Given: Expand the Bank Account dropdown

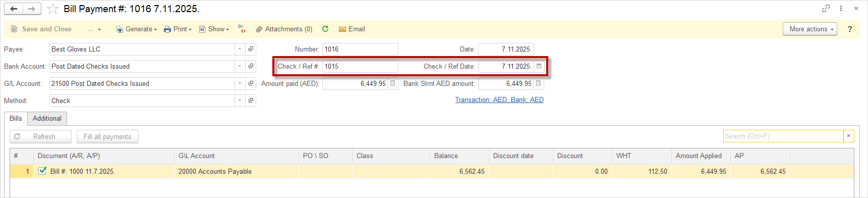Looking at the screenshot, I should pyautogui.click(x=240, y=66).
